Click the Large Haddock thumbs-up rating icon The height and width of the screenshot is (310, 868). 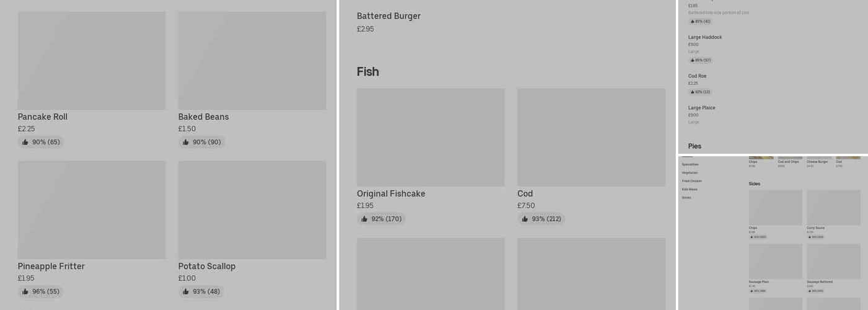coord(693,61)
